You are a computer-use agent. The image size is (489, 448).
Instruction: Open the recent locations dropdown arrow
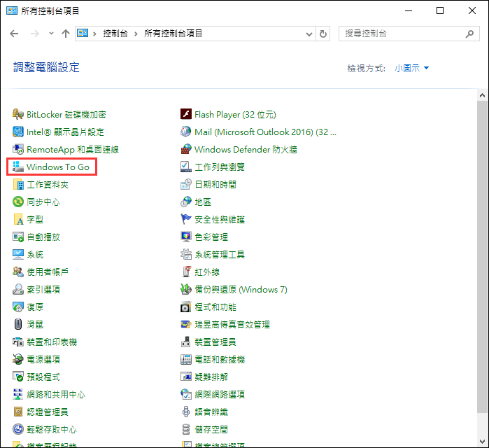click(51, 33)
